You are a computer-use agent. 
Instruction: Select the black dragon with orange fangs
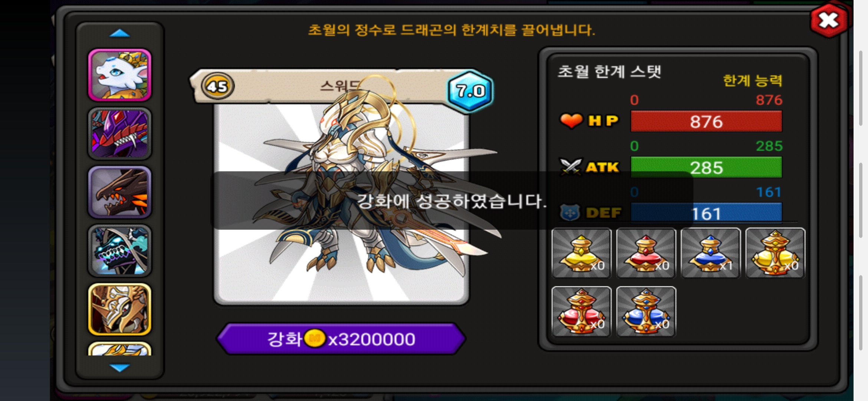[119, 192]
